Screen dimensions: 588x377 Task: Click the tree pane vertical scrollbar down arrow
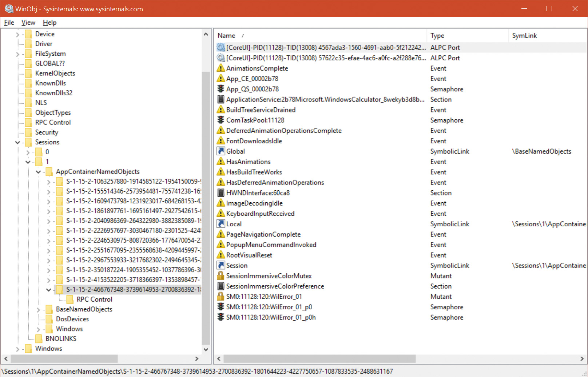tap(206, 349)
